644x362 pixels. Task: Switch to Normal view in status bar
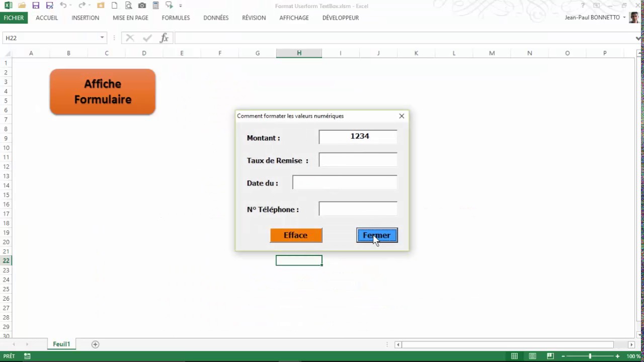tap(514, 356)
